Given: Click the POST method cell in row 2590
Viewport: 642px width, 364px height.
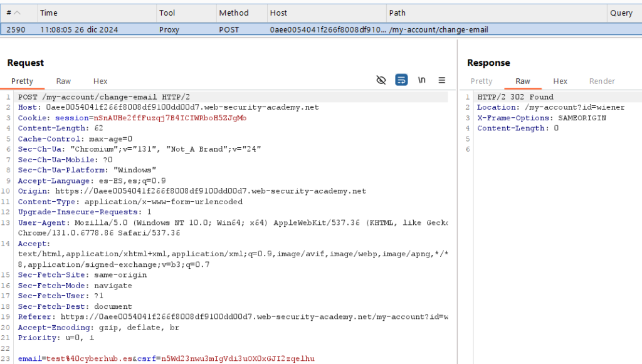Looking at the screenshot, I should pyautogui.click(x=229, y=29).
